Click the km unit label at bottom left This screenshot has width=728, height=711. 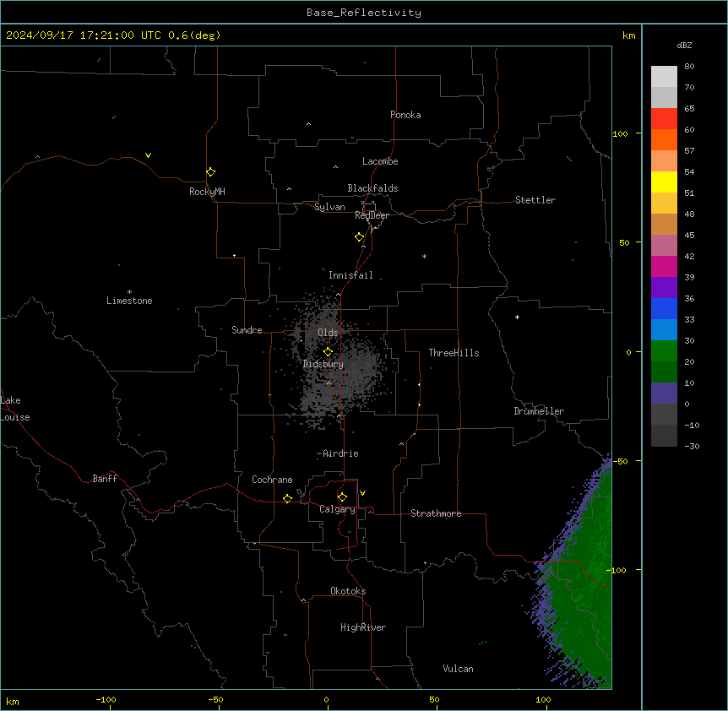(13, 702)
